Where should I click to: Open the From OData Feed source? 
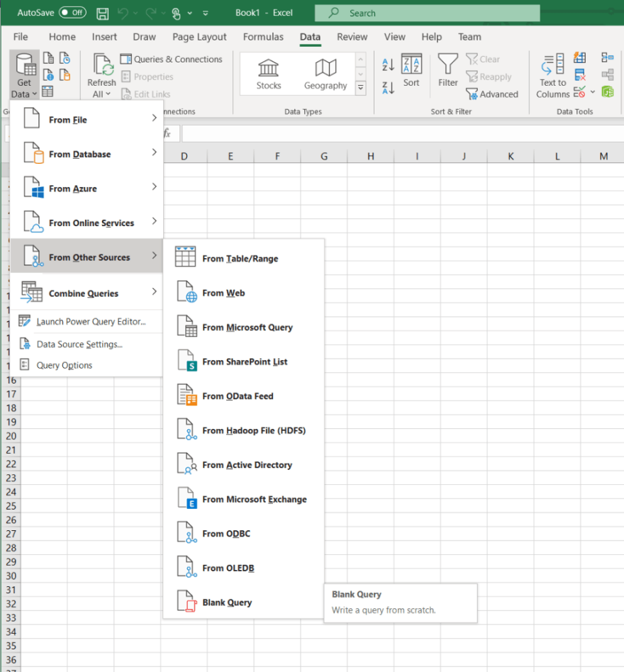240,396
